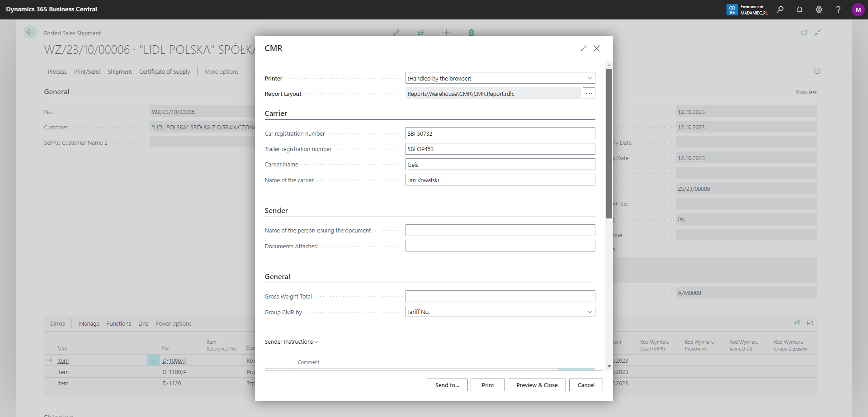Click the Documents Attached field
Viewport: 868px width, 417px height.
coord(500,246)
